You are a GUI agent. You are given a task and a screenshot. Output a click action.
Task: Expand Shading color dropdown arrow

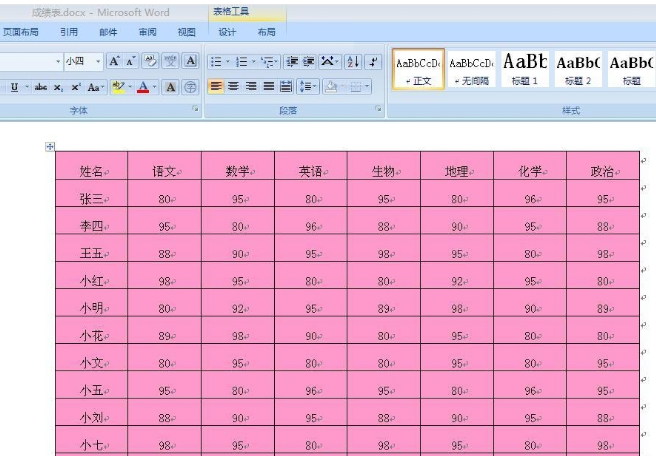[x=343, y=87]
